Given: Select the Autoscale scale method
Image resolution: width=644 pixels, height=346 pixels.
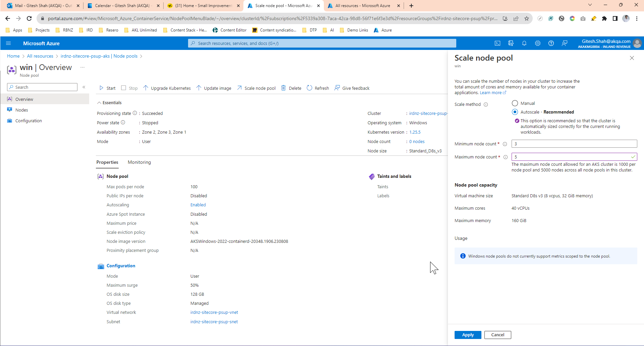Looking at the screenshot, I should pyautogui.click(x=515, y=112).
